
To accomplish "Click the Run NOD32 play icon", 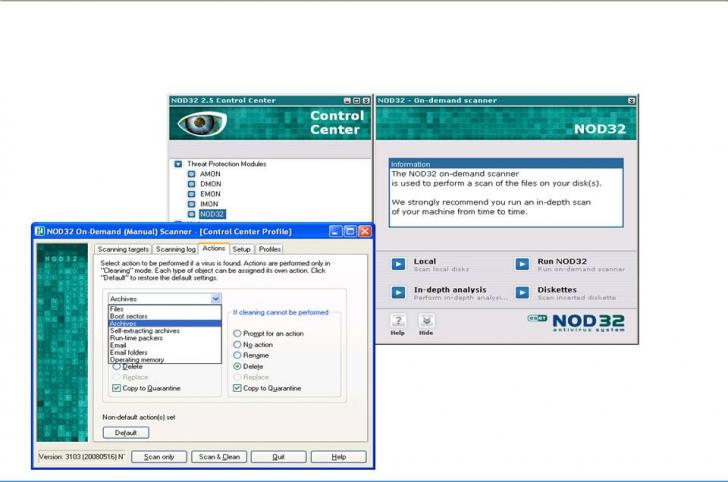I will (522, 264).
